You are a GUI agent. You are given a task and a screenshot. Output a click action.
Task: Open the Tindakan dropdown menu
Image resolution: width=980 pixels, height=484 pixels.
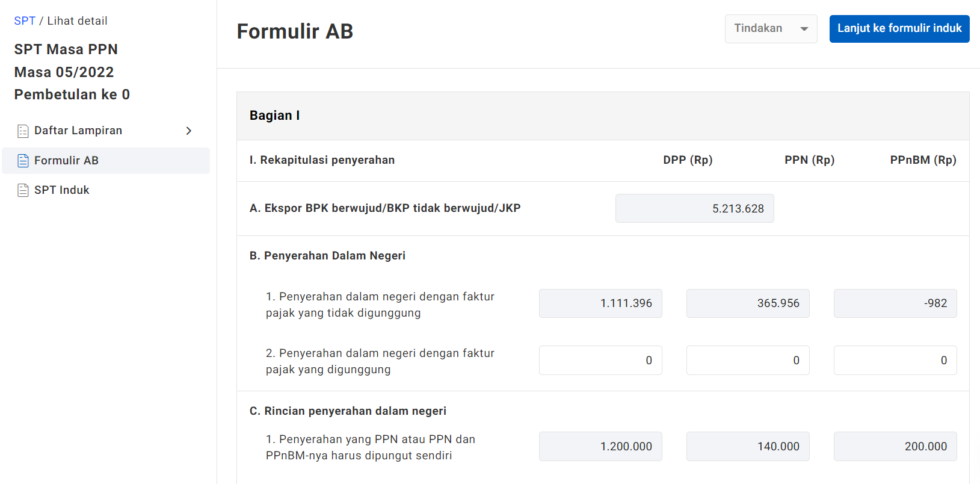pos(770,29)
